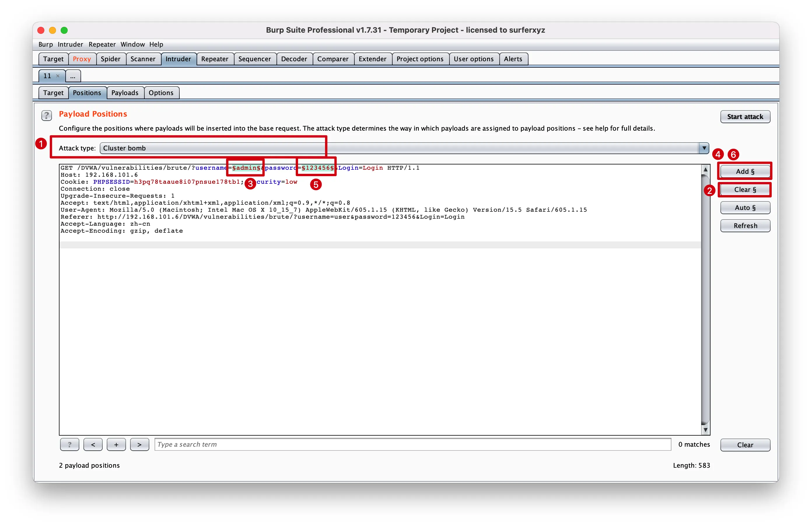Switch to the Options sub-tab
The height and width of the screenshot is (526, 812).
161,93
